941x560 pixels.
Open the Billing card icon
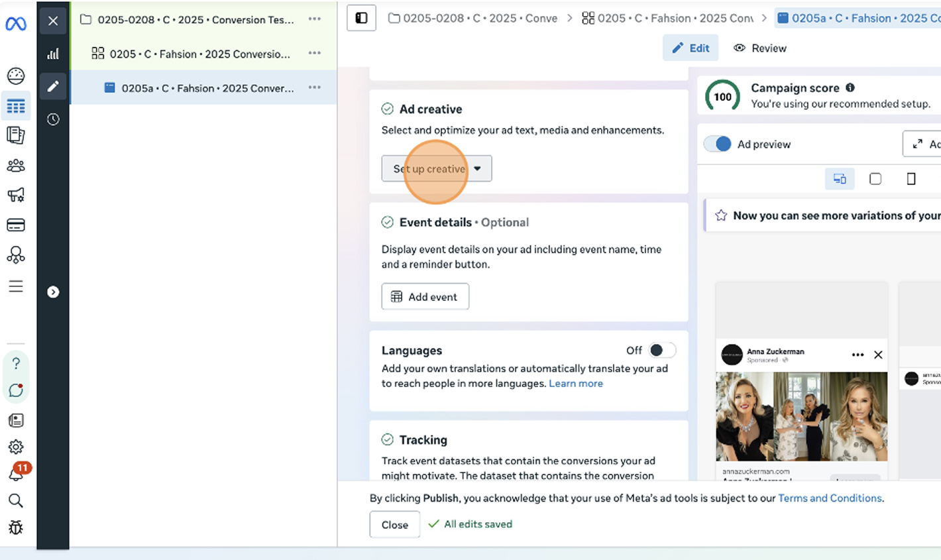16,225
